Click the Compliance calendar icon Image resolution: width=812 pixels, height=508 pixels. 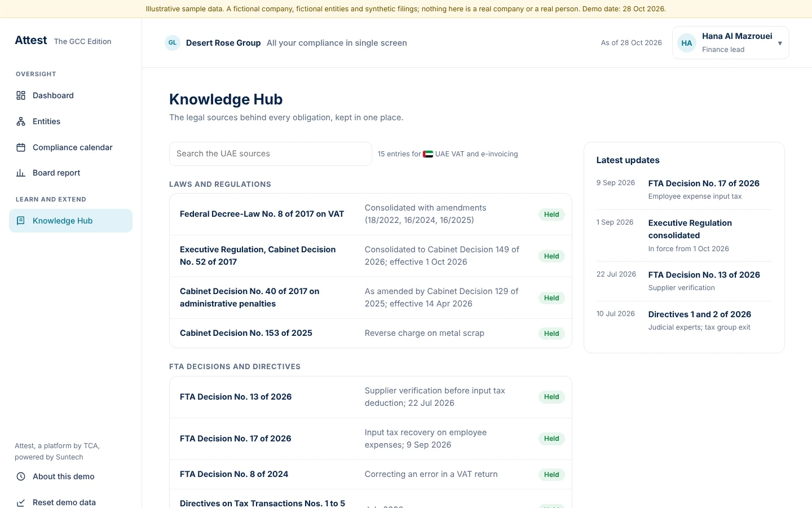tap(21, 147)
